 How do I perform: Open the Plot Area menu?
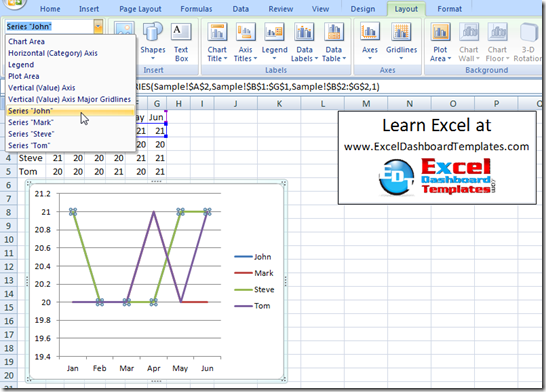pos(440,42)
